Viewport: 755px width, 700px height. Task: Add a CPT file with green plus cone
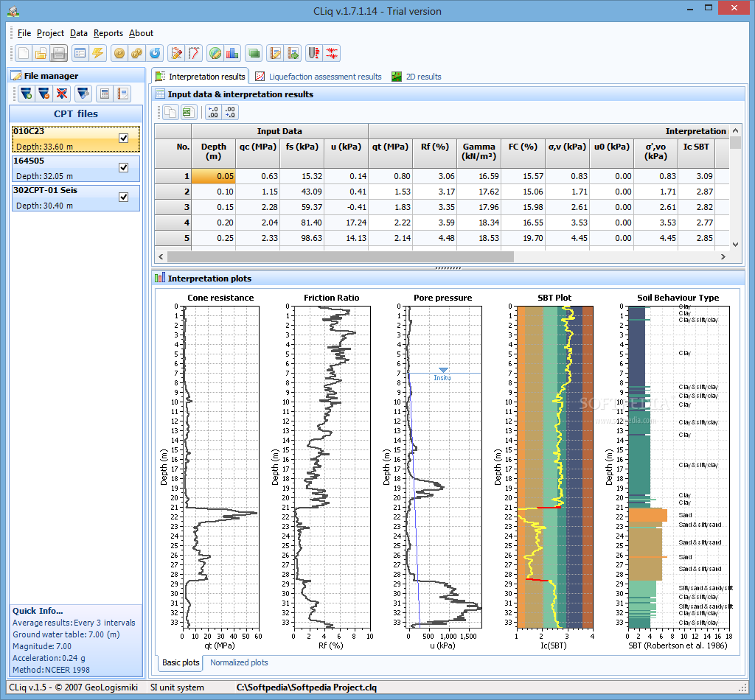click(x=27, y=94)
